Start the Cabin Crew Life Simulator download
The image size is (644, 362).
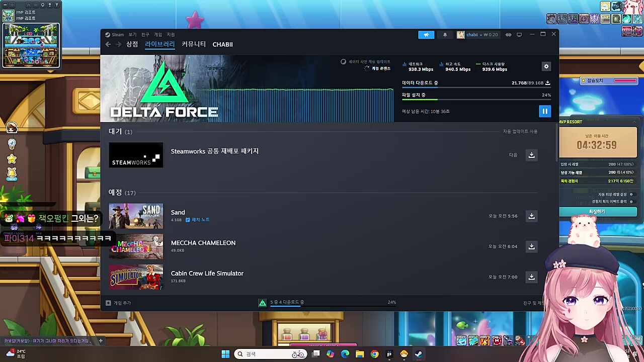click(x=531, y=277)
